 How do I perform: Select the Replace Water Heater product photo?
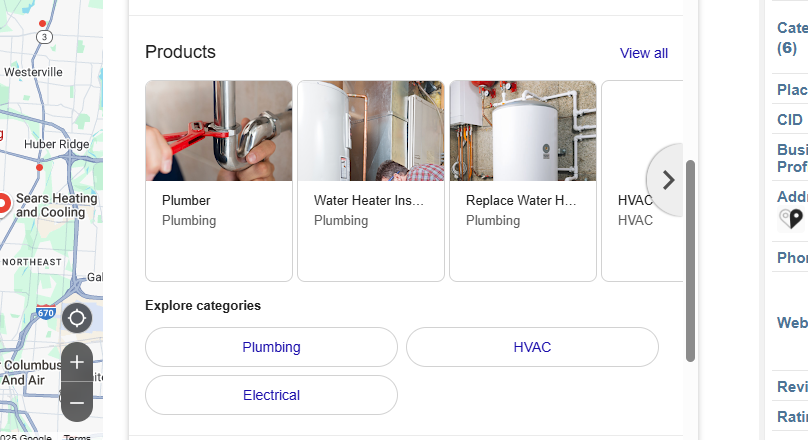click(x=523, y=131)
